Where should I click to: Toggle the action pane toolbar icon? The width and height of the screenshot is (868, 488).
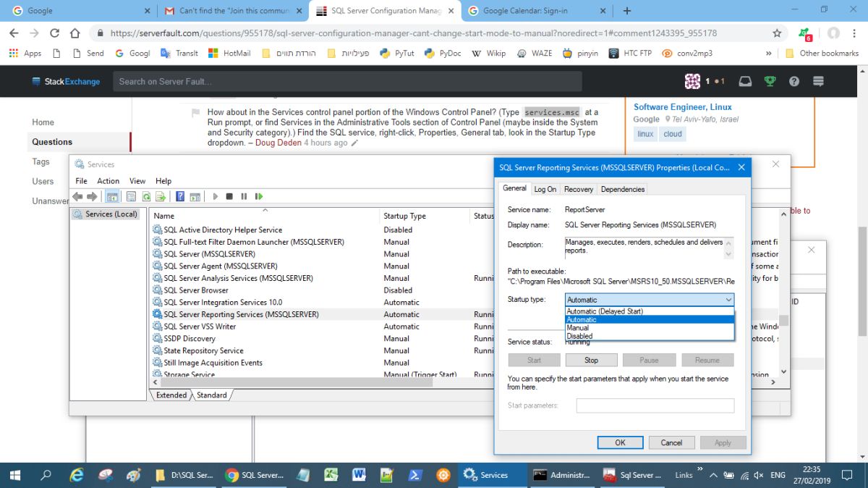tap(195, 196)
